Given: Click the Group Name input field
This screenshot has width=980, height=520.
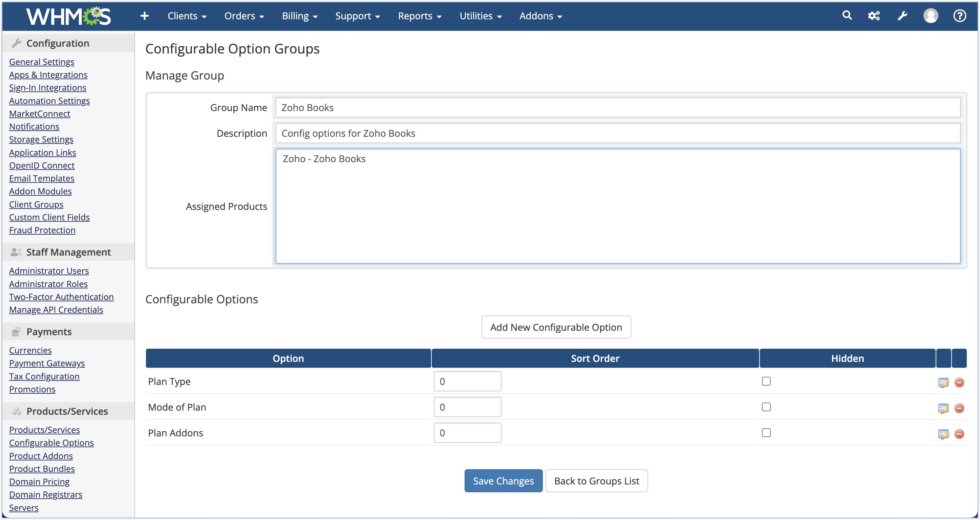Looking at the screenshot, I should click(617, 108).
